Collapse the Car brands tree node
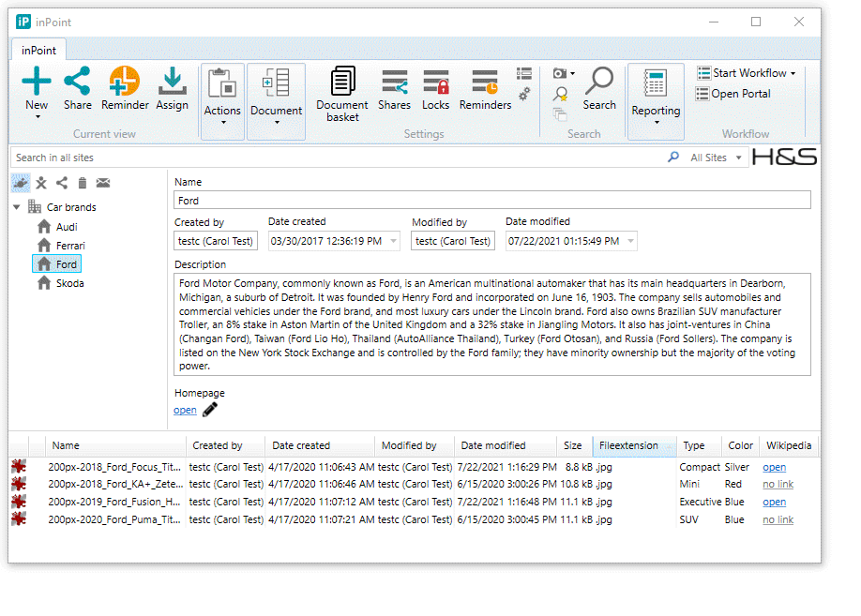Viewport: 861px width, 616px height. coord(17,207)
